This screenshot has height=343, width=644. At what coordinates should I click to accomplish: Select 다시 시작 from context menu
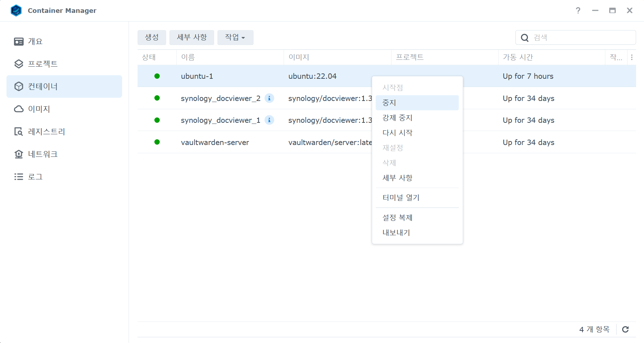397,133
